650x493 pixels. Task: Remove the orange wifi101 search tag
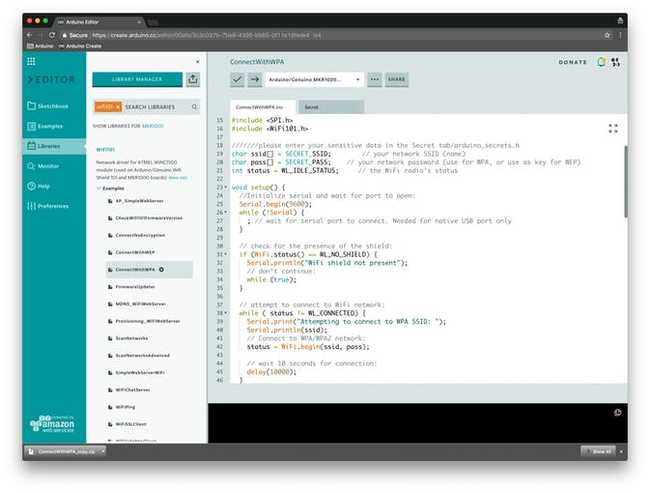click(x=117, y=106)
